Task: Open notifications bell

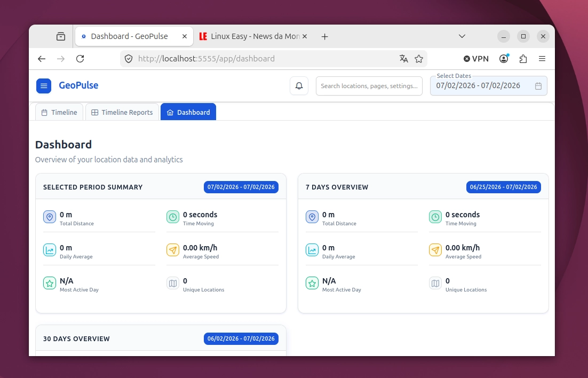Action: pyautogui.click(x=299, y=86)
